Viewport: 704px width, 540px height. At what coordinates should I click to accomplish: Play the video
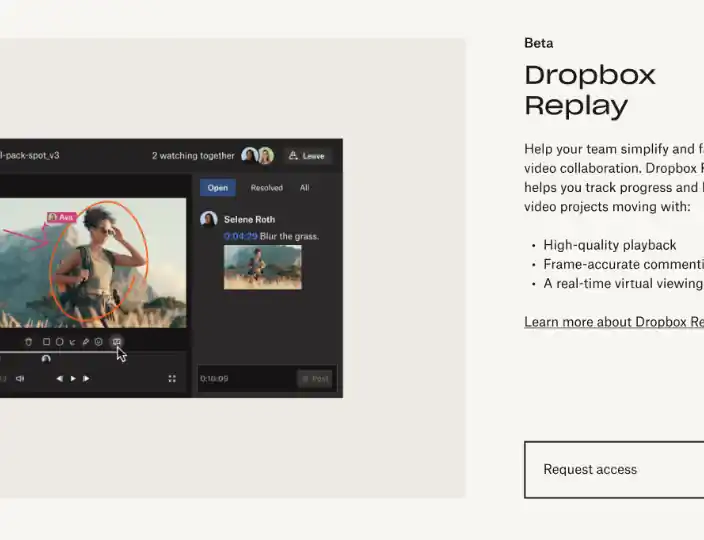tap(73, 379)
